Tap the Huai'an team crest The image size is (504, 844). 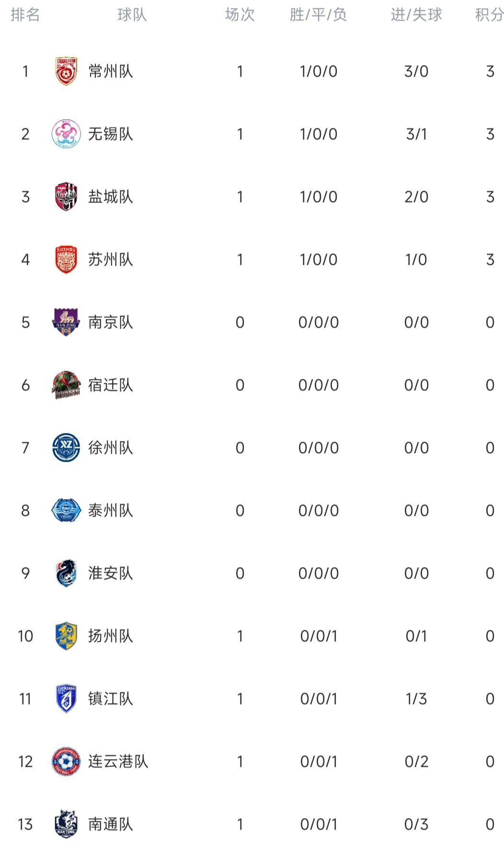66,573
